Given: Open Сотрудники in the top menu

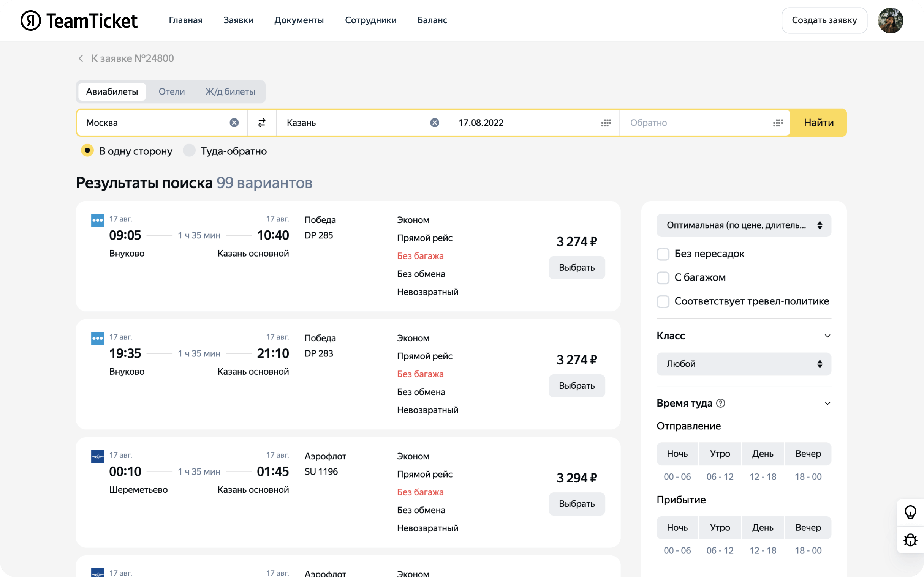Looking at the screenshot, I should [x=370, y=20].
